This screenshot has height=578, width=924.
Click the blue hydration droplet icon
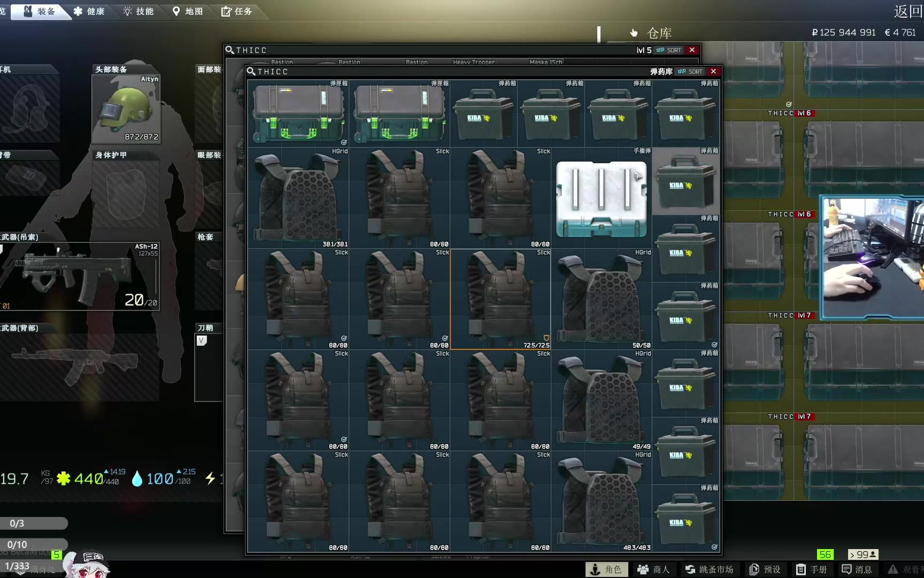[x=137, y=478]
